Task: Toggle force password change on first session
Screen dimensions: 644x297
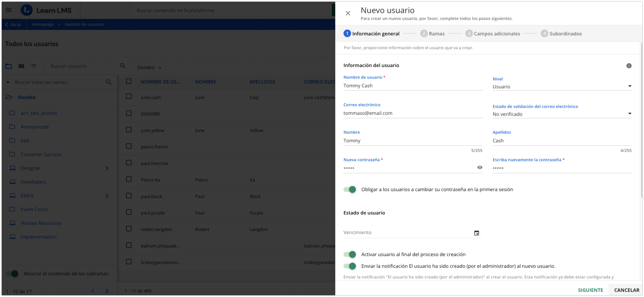Action: point(350,189)
